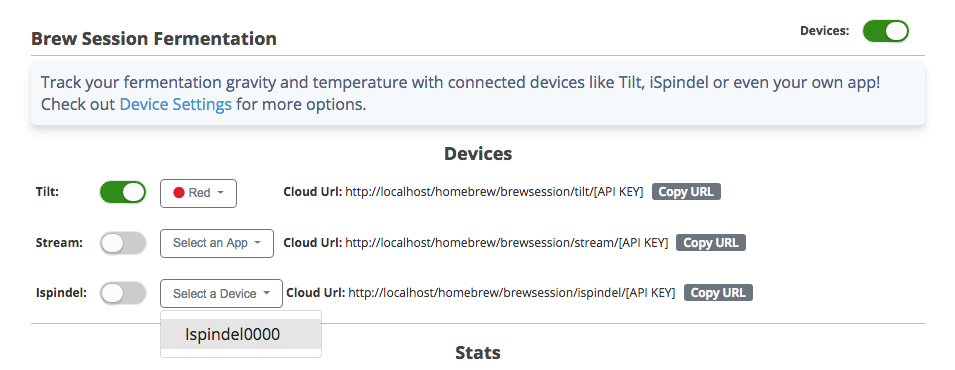Copy the Stream cloud URL
Screen dimensions: 955x370
711,243
